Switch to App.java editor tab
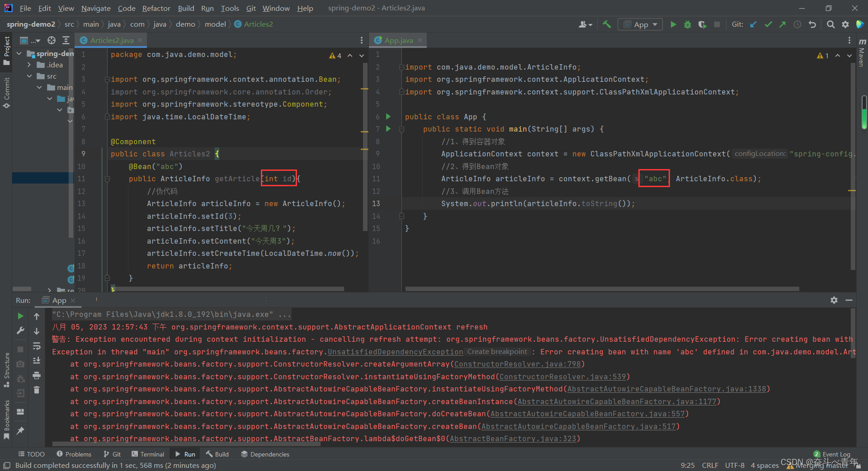This screenshot has height=471, width=868. click(398, 40)
